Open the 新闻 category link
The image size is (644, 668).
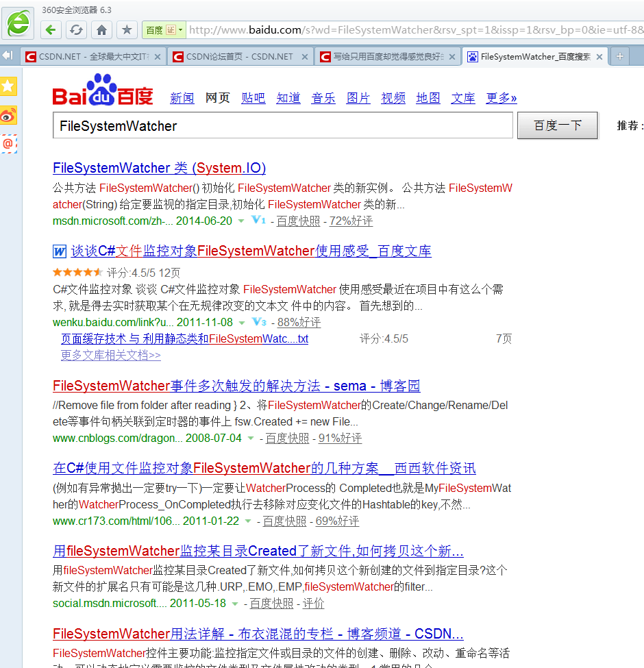coord(182,98)
